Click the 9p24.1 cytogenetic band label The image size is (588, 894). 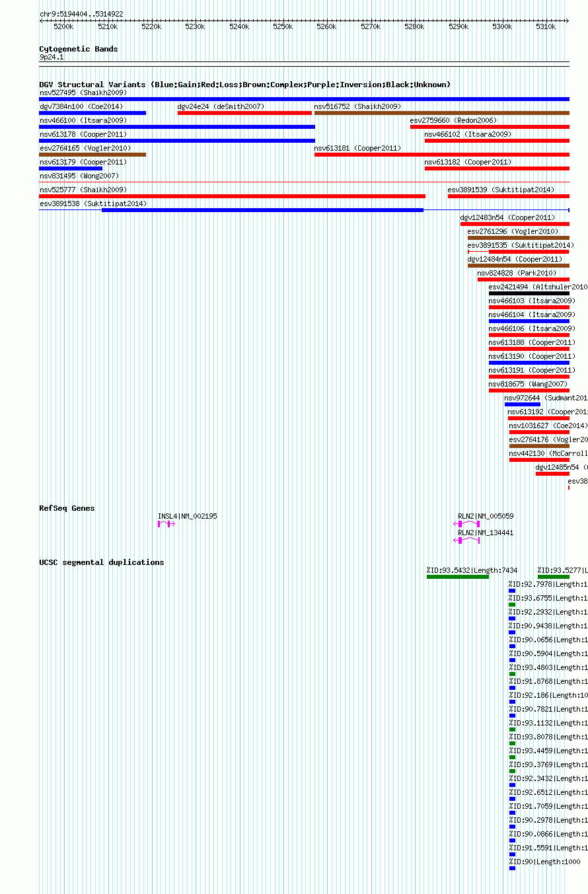pyautogui.click(x=52, y=57)
